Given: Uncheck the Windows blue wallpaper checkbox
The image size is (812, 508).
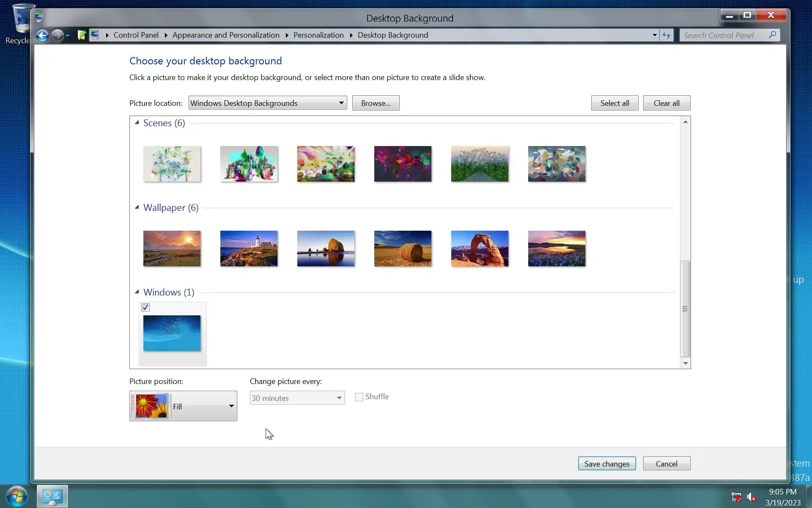Looking at the screenshot, I should (145, 307).
